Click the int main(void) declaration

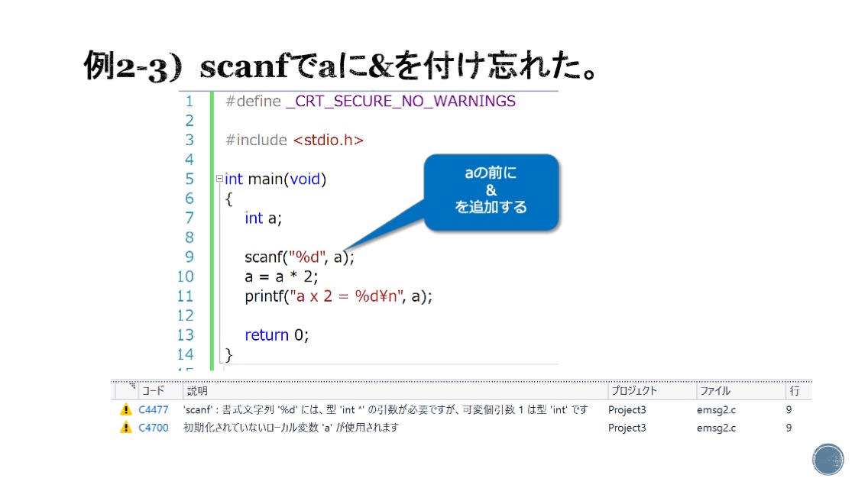coord(275,179)
